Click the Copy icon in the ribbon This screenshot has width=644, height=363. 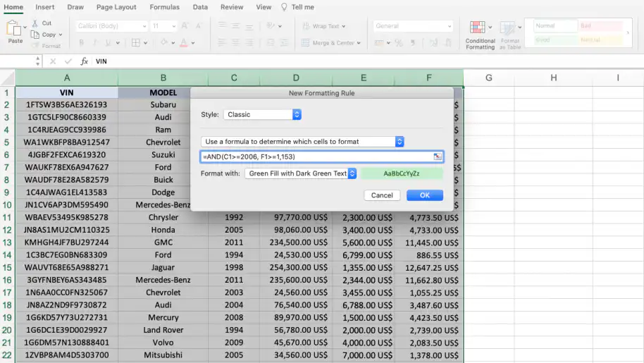(35, 35)
